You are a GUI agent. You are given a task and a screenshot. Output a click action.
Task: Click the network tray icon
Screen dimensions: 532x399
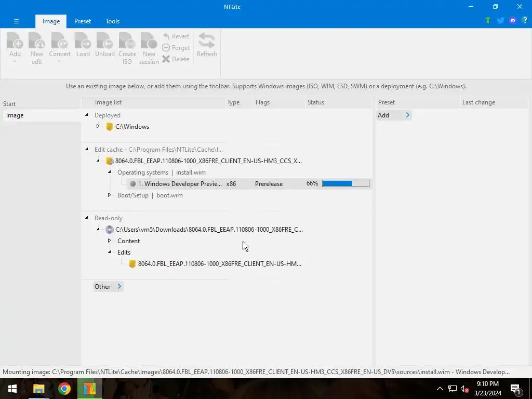point(453,389)
